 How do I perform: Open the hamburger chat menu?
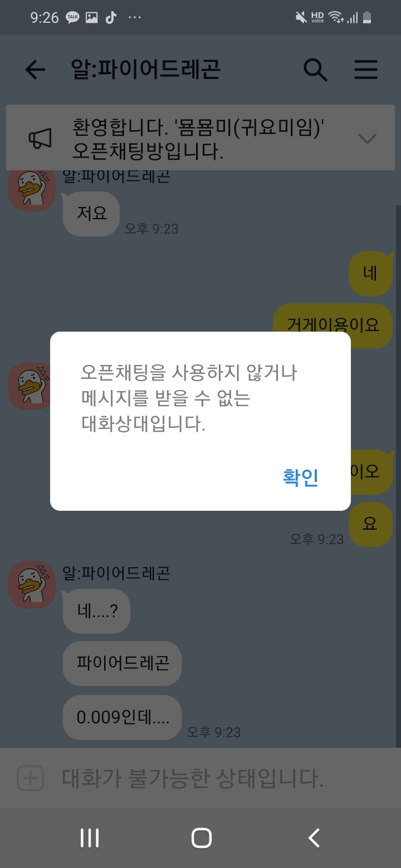pyautogui.click(x=366, y=70)
